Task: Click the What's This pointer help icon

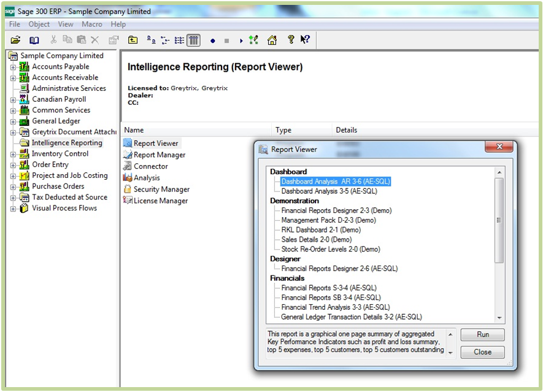Action: click(x=305, y=39)
